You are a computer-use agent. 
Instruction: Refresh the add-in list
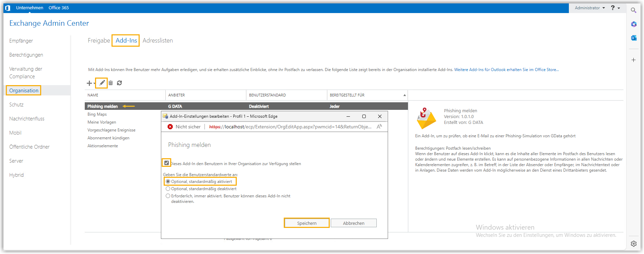click(119, 83)
